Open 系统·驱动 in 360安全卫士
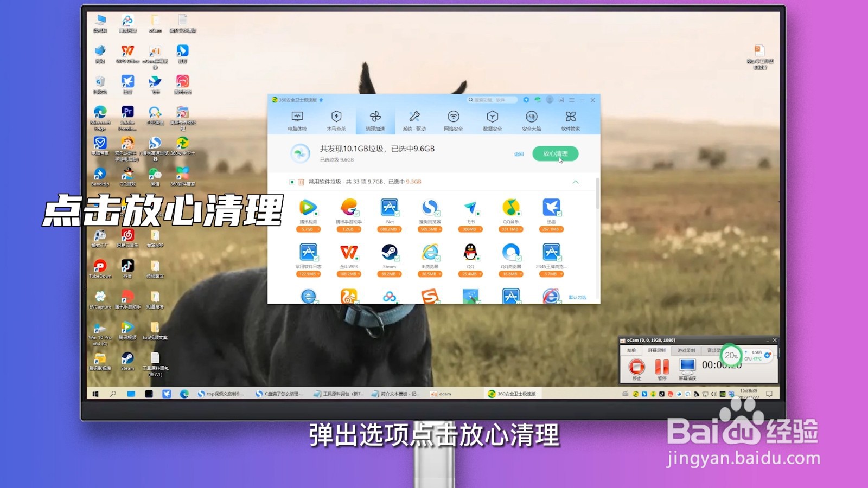The image size is (868, 488). point(415,120)
